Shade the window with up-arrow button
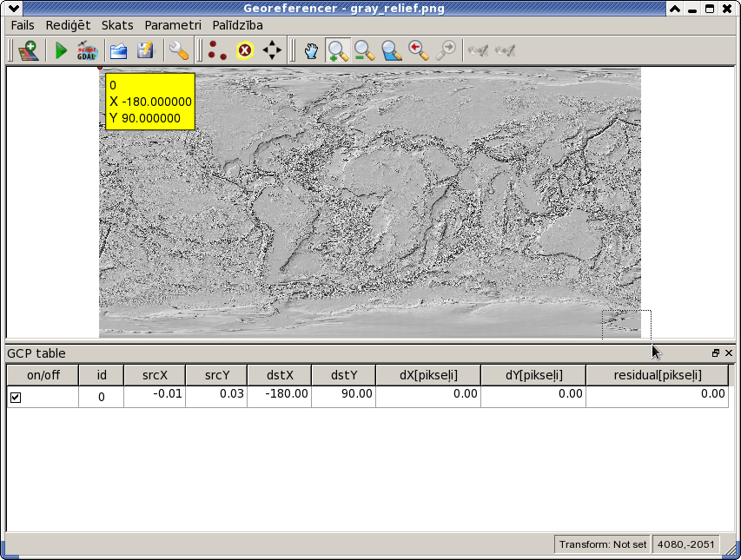This screenshot has height=560, width=741. (675, 9)
